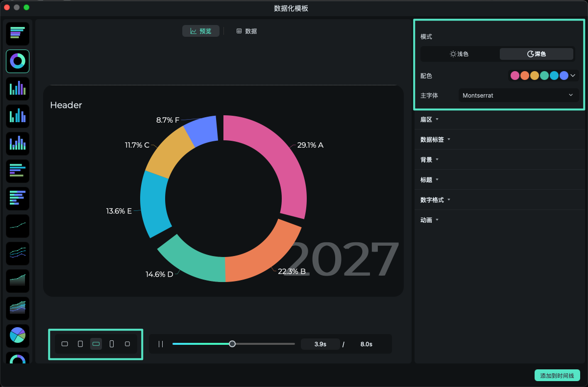Click the 添加到时间线 button
The image size is (588, 387).
557,375
